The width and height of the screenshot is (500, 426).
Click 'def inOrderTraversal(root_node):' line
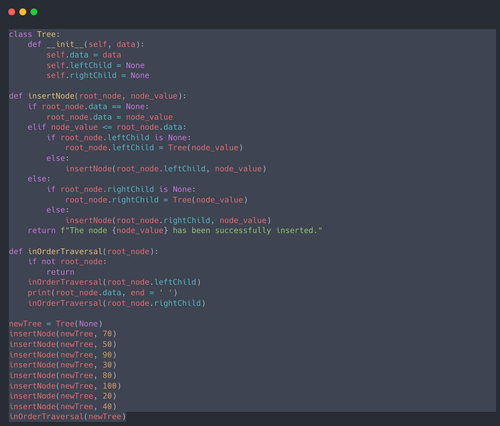(x=83, y=251)
